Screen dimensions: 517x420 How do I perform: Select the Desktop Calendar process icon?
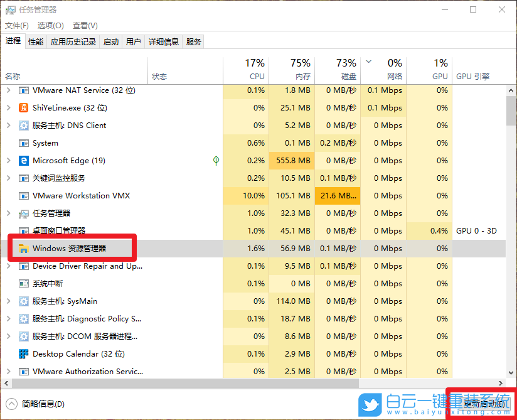(x=23, y=353)
